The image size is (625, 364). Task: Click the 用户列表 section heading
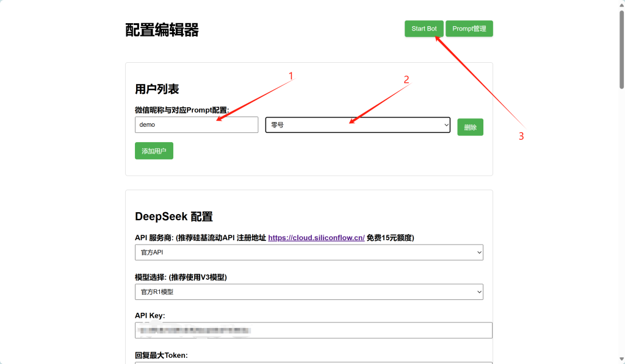[157, 89]
